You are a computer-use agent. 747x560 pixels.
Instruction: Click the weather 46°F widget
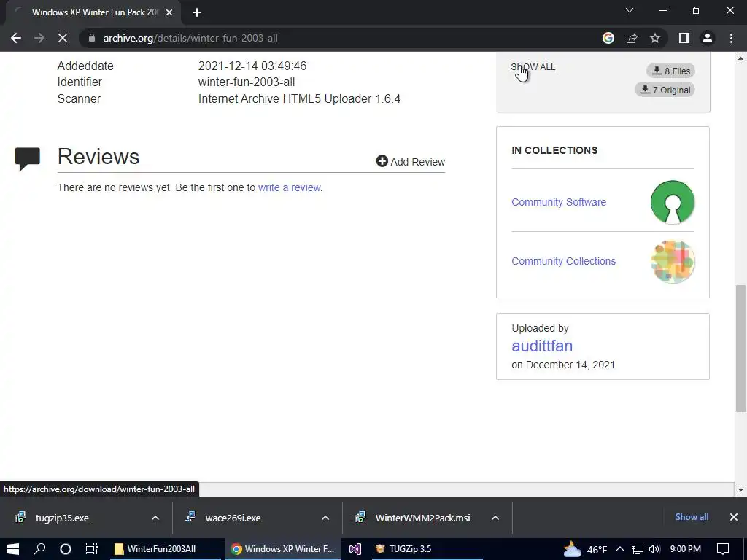(x=585, y=550)
